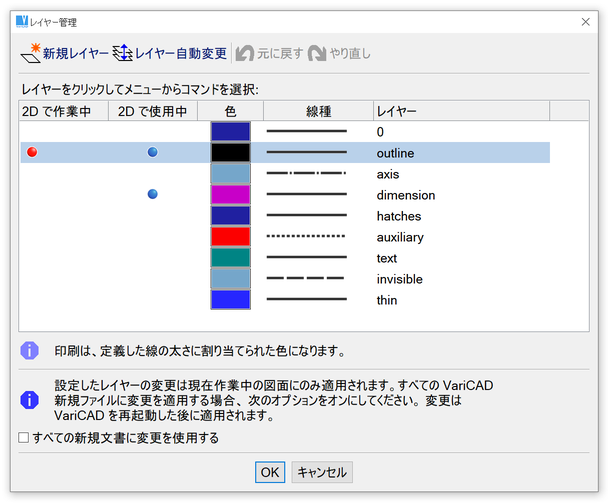Click the OK button
608x504 pixels.
[x=270, y=472]
